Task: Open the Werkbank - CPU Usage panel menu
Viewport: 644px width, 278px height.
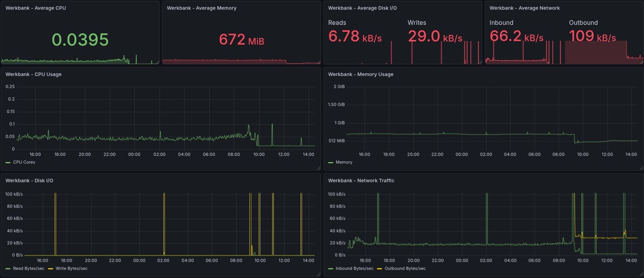Action: (x=33, y=74)
